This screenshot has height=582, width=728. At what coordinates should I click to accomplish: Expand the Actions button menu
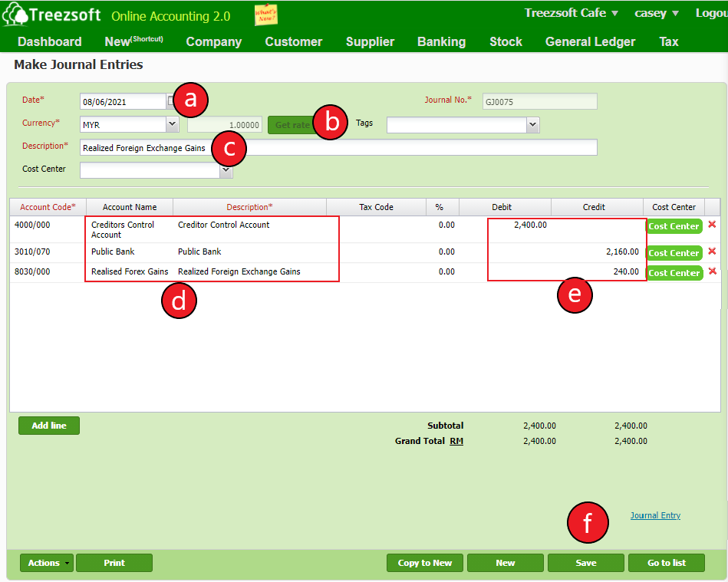click(x=47, y=563)
